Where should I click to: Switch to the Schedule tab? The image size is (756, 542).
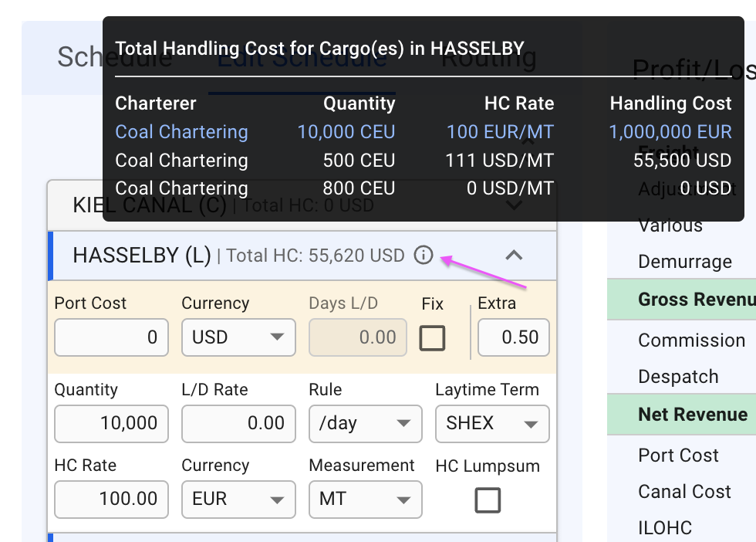pyautogui.click(x=77, y=57)
